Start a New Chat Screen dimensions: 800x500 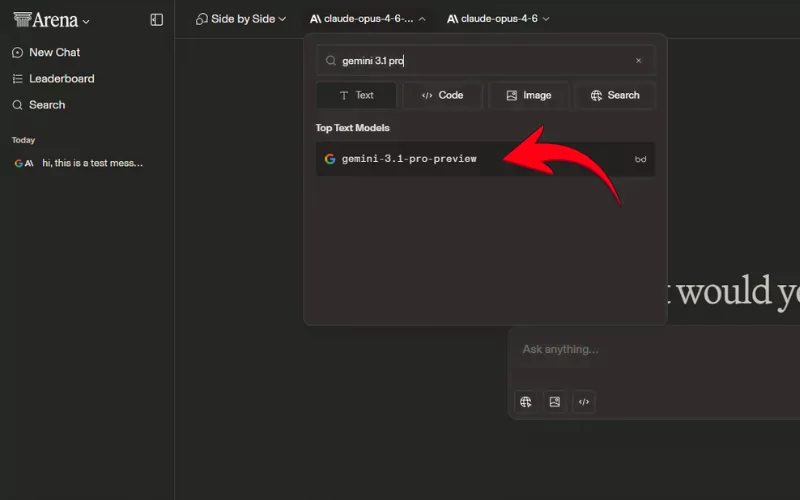click(x=46, y=53)
